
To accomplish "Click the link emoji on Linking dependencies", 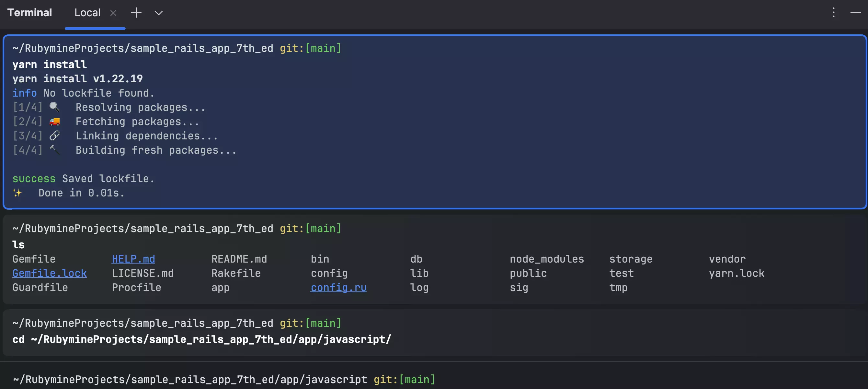I will [54, 136].
